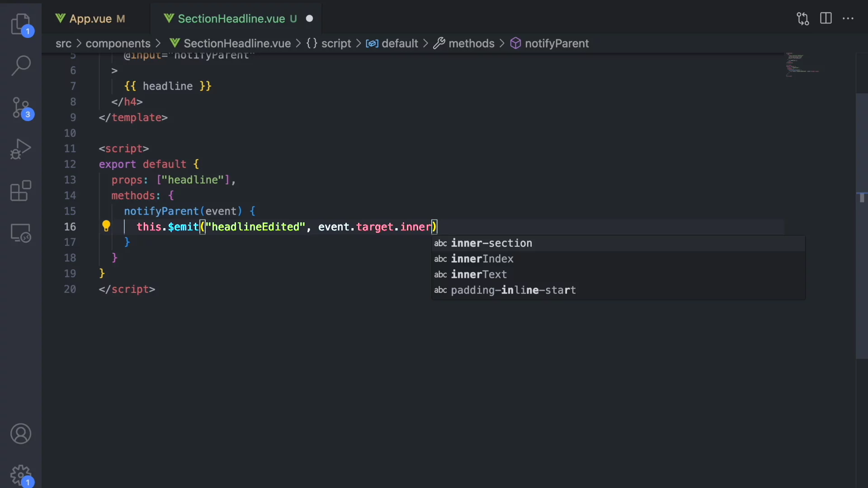
Task: Select padding-inline-start suggestion
Action: pos(618,290)
